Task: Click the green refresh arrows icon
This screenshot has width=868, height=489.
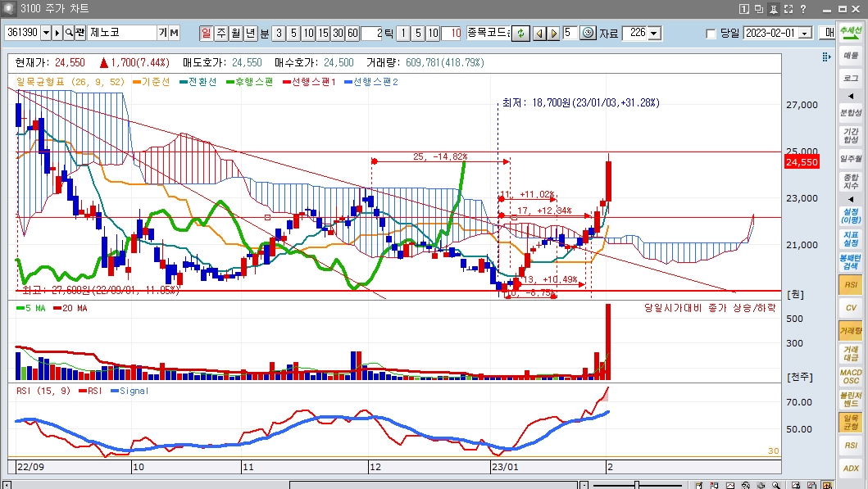Action: [x=520, y=33]
